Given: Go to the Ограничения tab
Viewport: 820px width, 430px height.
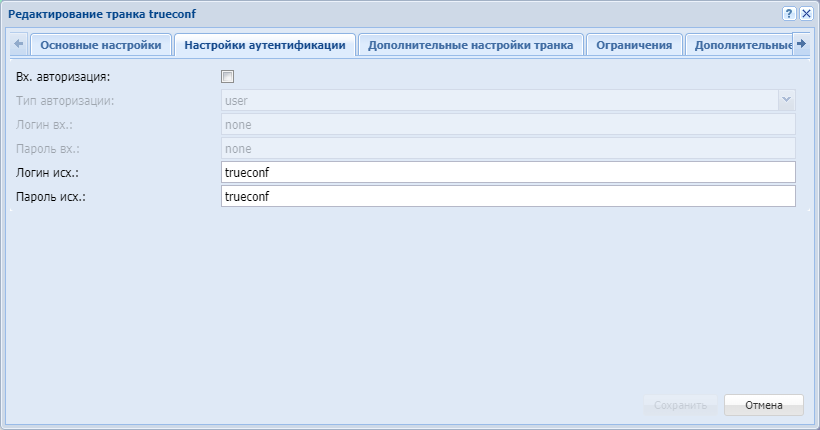Looking at the screenshot, I should point(634,45).
